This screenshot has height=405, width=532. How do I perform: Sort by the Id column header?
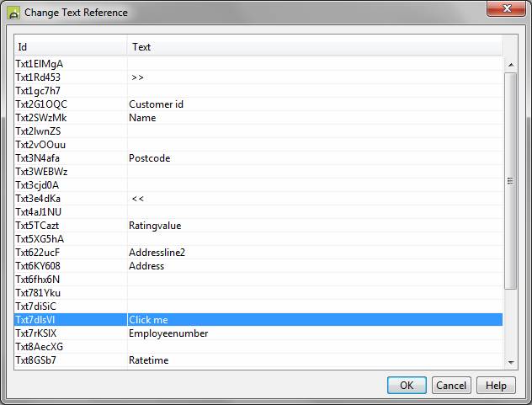71,47
